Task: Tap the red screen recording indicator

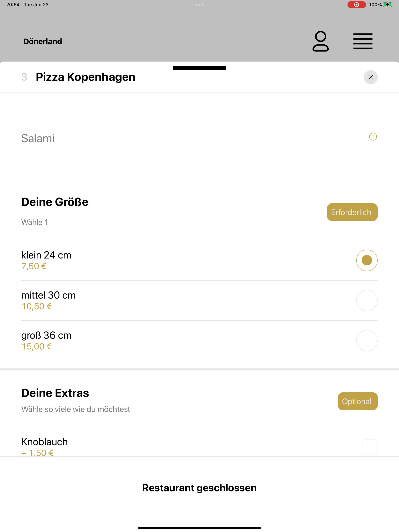Action: click(x=356, y=4)
